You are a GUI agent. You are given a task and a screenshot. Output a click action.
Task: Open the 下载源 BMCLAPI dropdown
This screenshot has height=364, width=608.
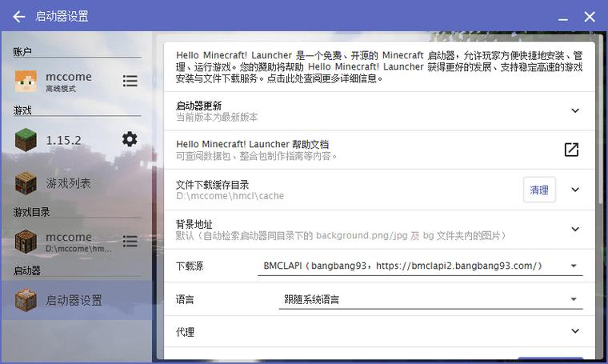click(x=419, y=266)
